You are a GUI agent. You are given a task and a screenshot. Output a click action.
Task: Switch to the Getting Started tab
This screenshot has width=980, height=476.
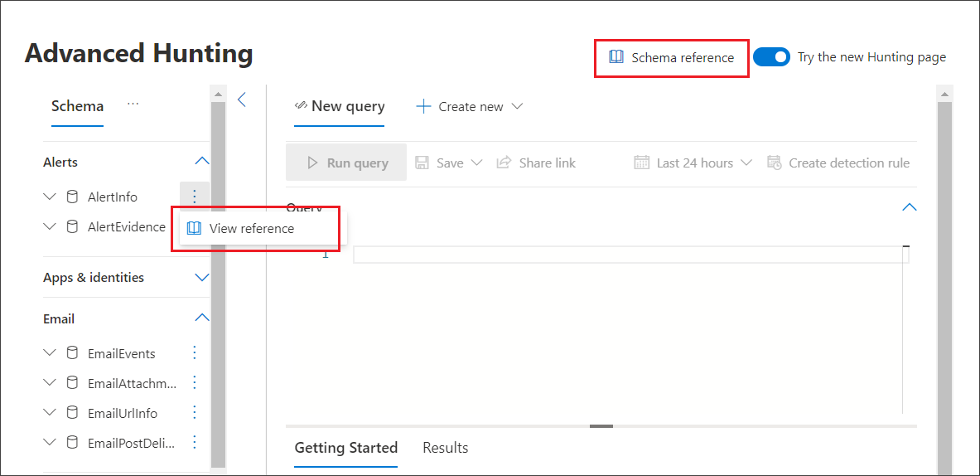[x=345, y=448]
